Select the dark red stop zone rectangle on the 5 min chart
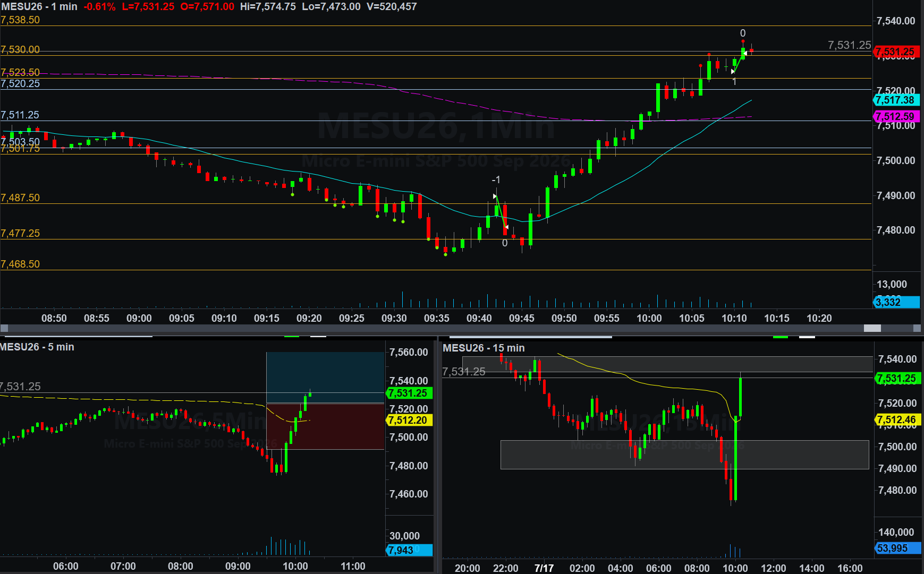 pos(325,426)
